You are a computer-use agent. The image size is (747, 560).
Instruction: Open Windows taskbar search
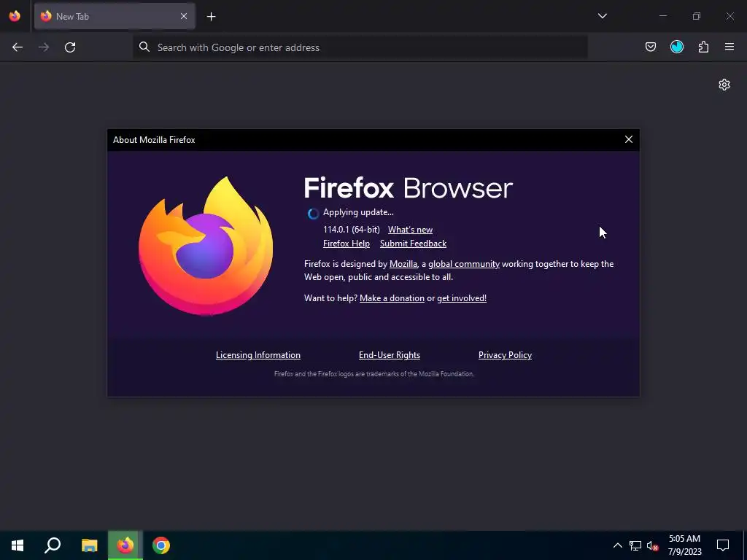(53, 545)
